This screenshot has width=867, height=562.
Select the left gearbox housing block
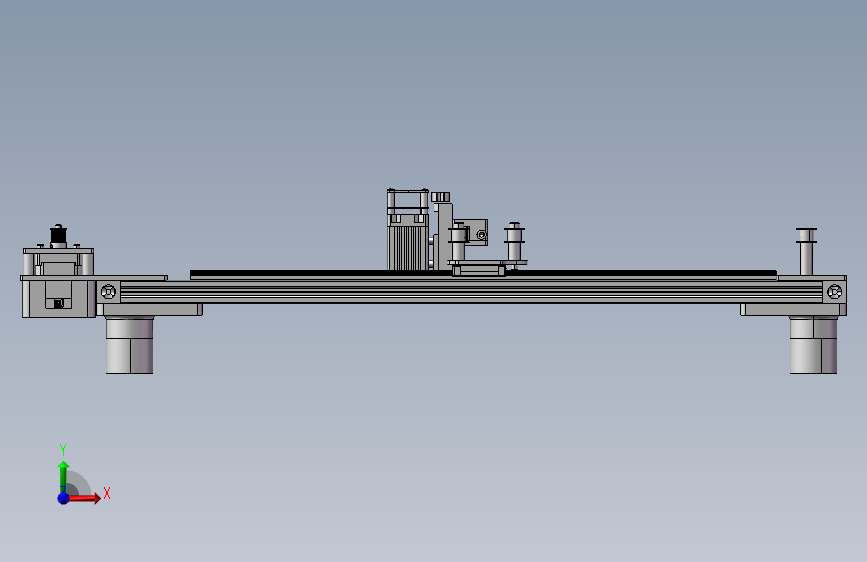pyautogui.click(x=59, y=297)
